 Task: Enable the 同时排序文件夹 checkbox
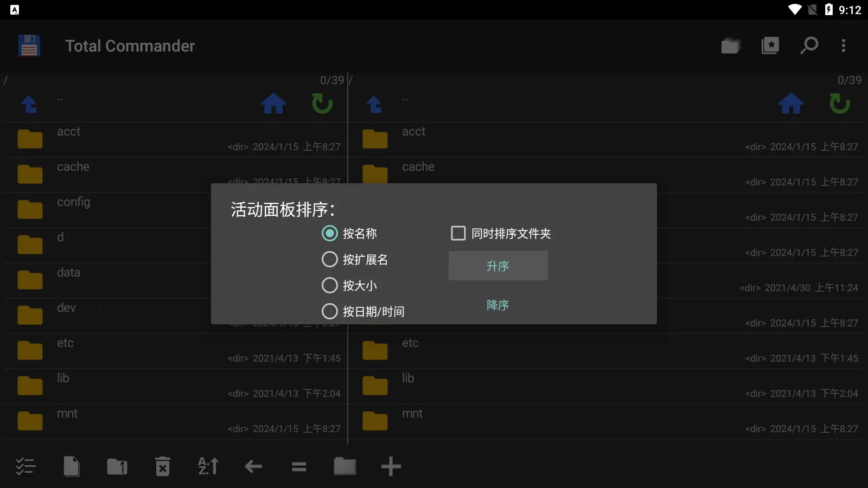click(501, 234)
